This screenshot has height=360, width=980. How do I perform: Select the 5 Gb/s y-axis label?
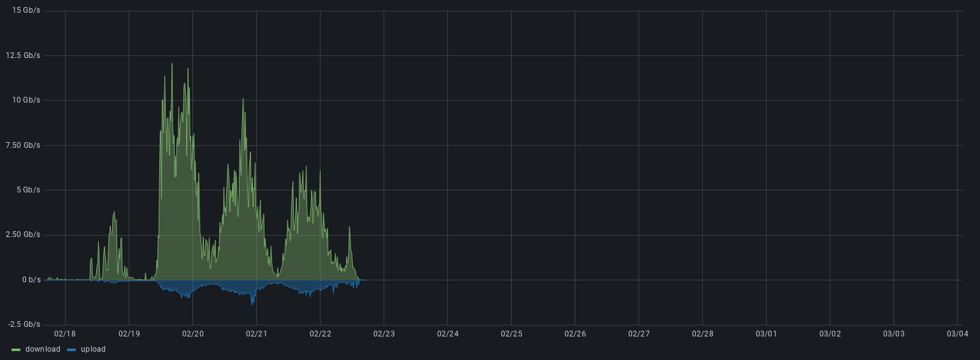pos(28,190)
